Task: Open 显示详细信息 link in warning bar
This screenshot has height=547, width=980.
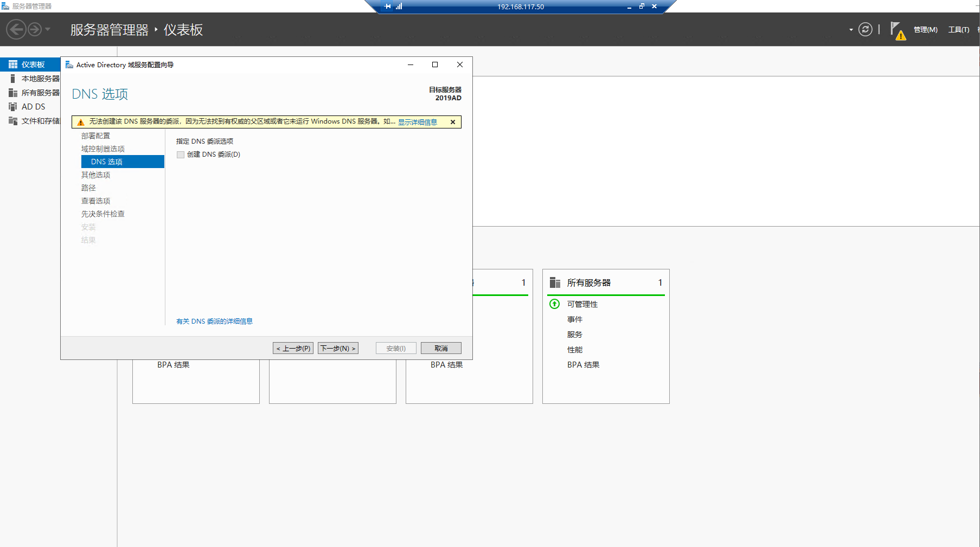Action: pyautogui.click(x=417, y=122)
